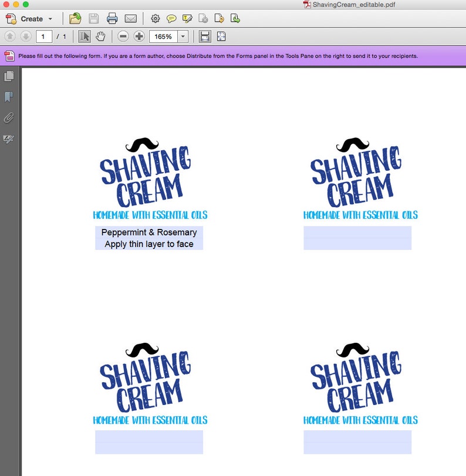
Task: Click the Save floppy disk icon
Action: pyautogui.click(x=93, y=19)
